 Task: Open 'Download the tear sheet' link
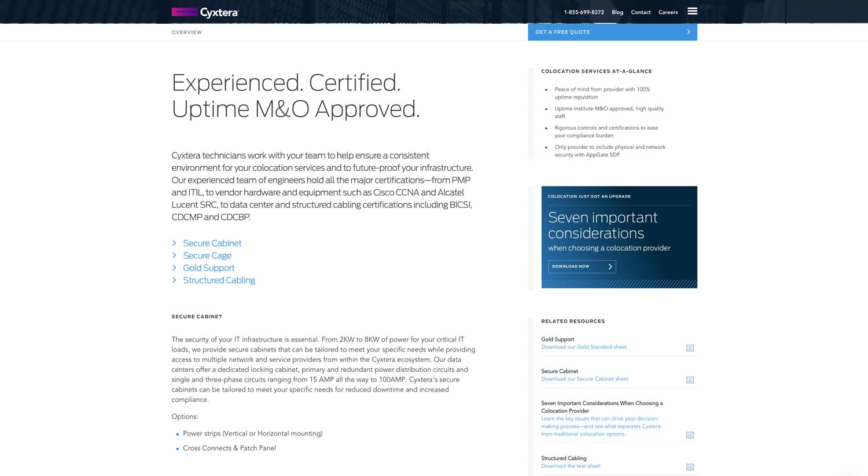click(571, 466)
